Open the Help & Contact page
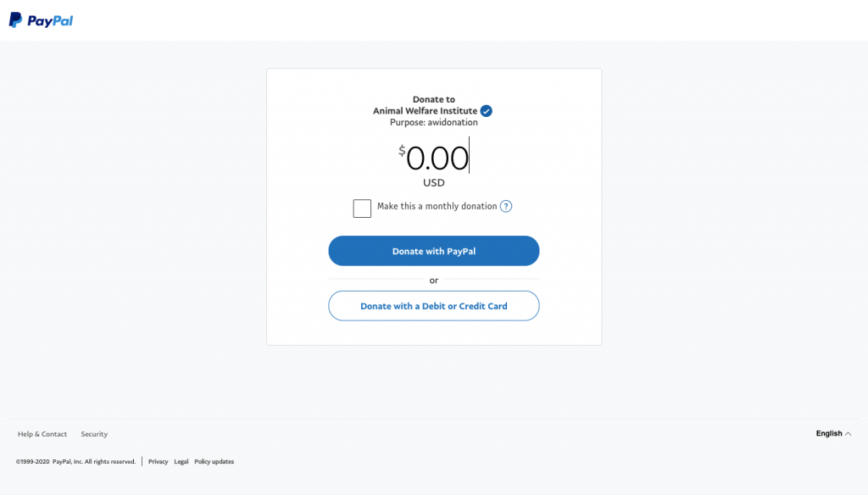 tap(42, 434)
